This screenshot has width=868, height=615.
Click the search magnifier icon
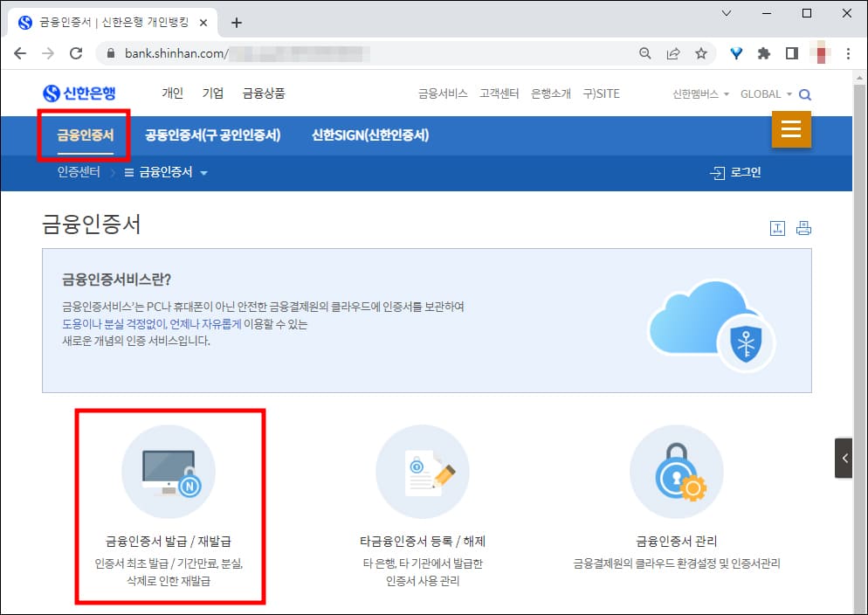pos(804,93)
